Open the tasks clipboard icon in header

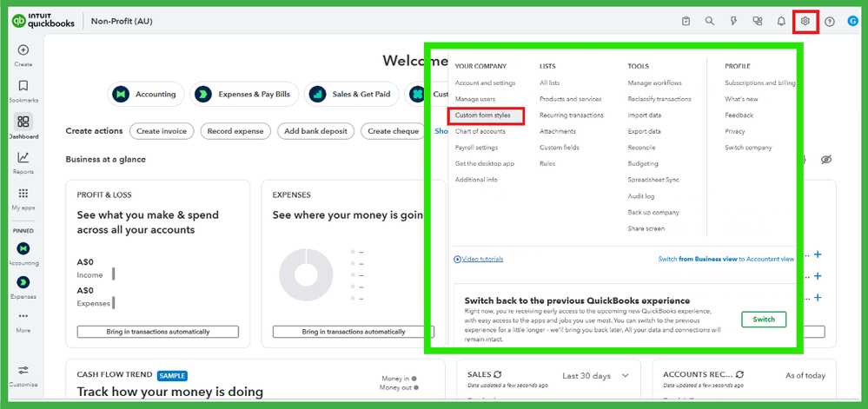686,21
